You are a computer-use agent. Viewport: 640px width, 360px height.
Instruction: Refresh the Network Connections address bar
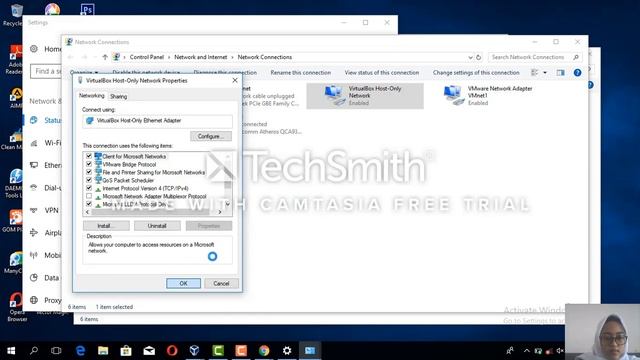(479, 57)
